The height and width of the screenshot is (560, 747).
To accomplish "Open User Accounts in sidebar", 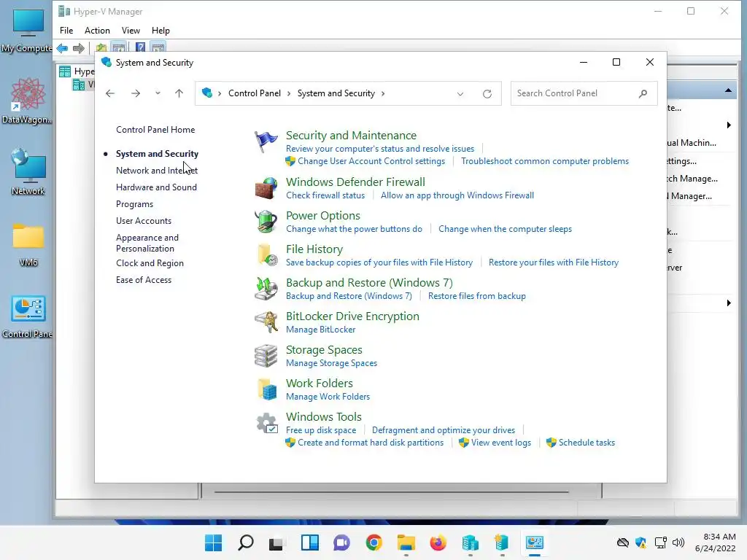I will tap(144, 221).
